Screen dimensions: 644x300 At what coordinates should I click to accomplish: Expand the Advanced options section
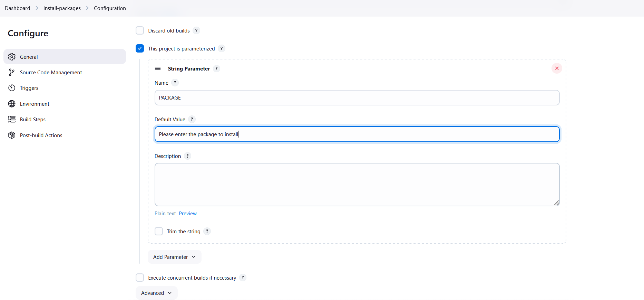pyautogui.click(x=156, y=293)
